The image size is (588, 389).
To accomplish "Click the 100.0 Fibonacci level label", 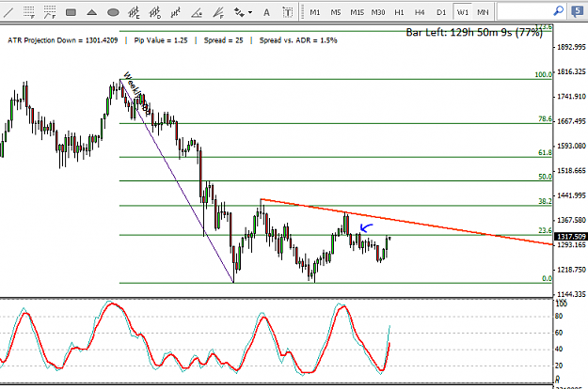I will pos(543,74).
